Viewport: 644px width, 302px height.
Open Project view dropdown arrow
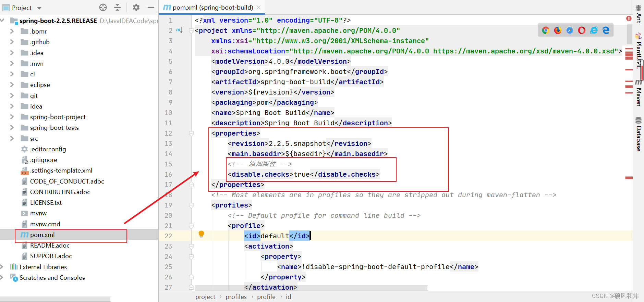coord(39,8)
